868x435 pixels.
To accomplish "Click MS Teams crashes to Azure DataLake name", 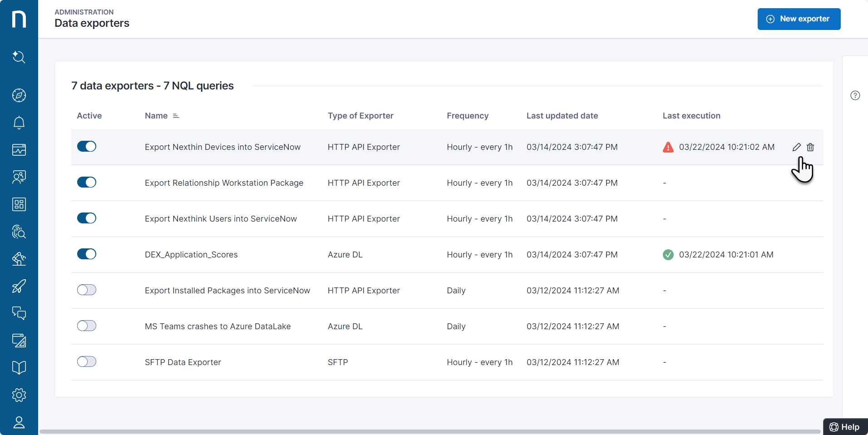I will pyautogui.click(x=218, y=326).
